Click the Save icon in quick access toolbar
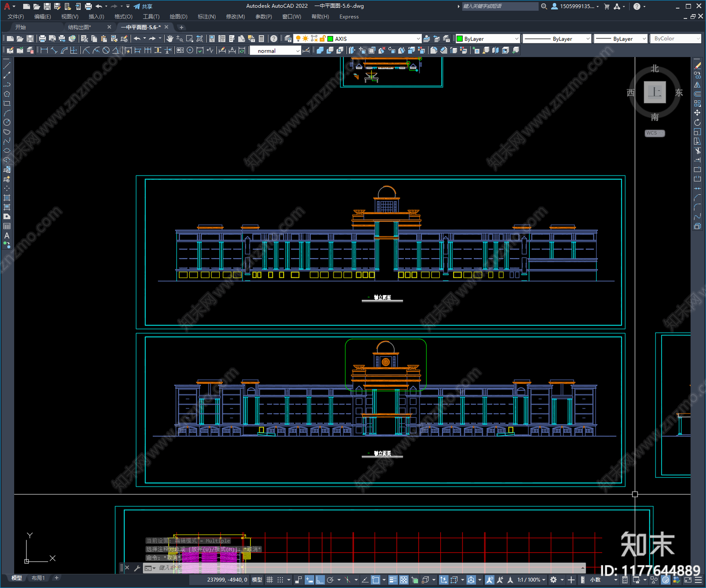 click(x=47, y=6)
